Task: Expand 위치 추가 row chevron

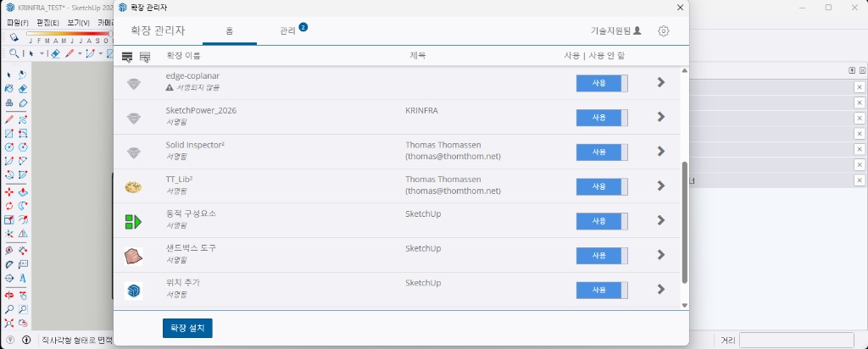Action: (x=660, y=289)
